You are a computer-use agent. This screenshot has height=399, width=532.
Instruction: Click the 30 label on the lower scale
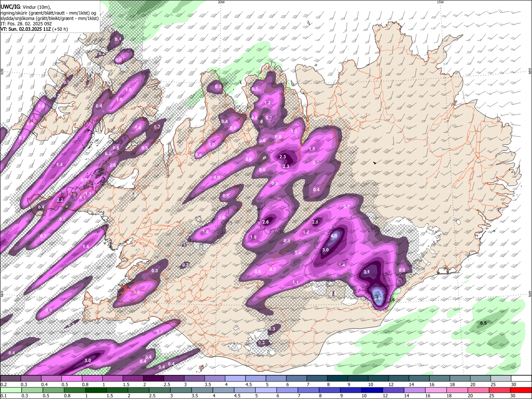click(514, 396)
